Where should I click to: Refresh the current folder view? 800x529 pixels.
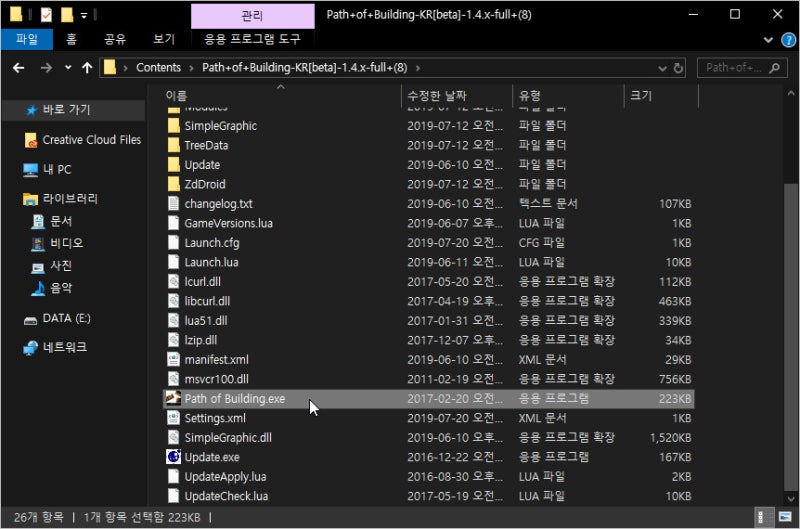pyautogui.click(x=678, y=68)
